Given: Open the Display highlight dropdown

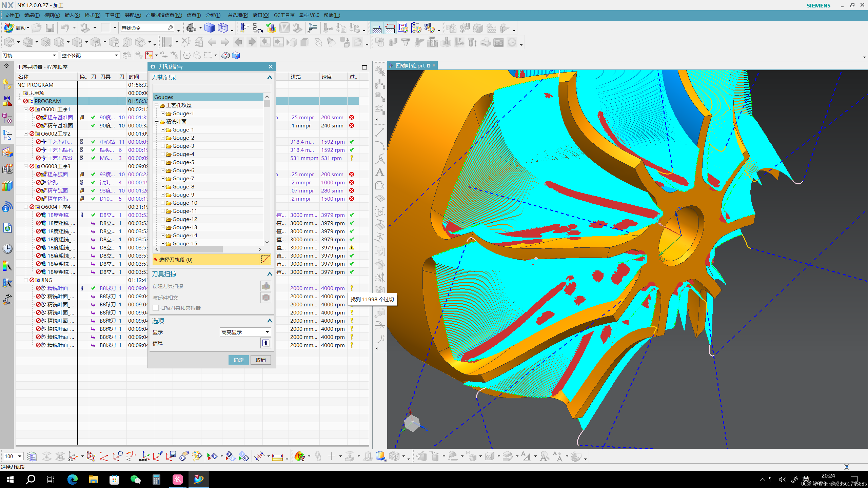Looking at the screenshot, I should click(x=245, y=332).
